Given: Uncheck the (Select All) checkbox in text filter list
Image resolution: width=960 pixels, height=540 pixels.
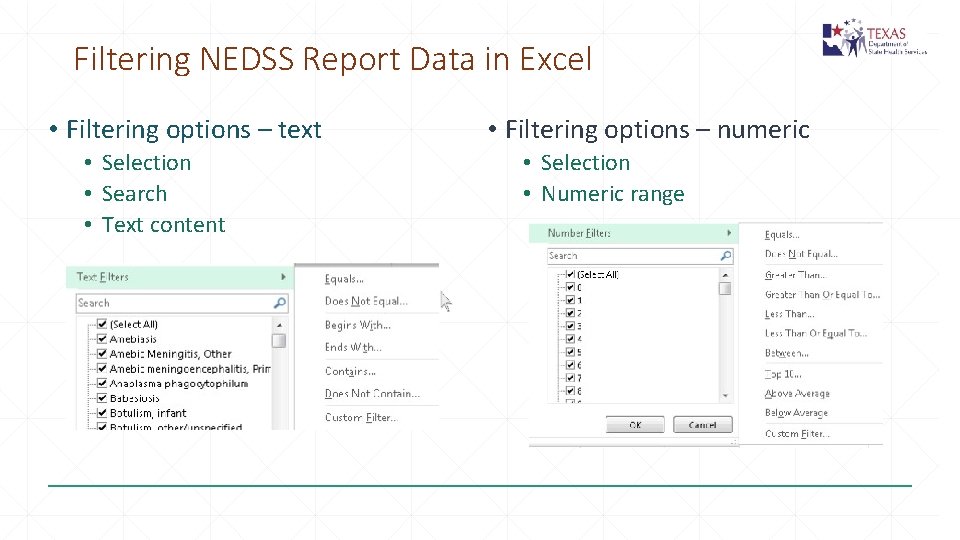Looking at the screenshot, I should coord(102,324).
